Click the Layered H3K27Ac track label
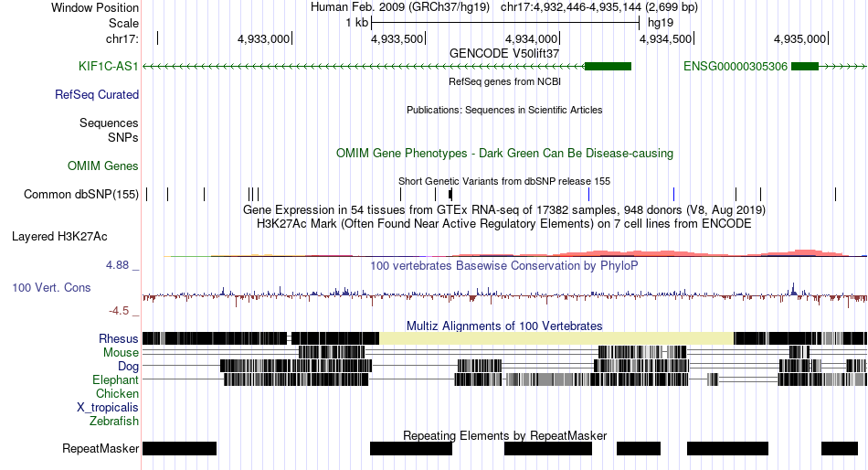Screen dimensions: 868x470 [x=59, y=237]
